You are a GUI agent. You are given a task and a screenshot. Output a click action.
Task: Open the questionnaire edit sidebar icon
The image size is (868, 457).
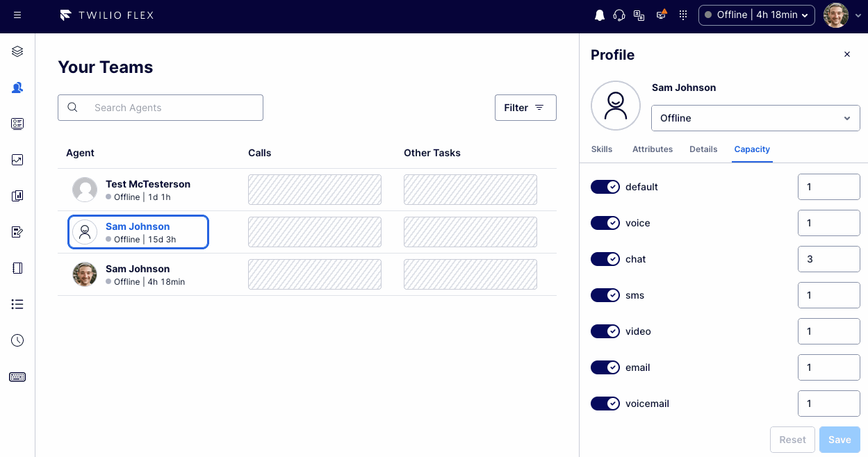(17, 232)
